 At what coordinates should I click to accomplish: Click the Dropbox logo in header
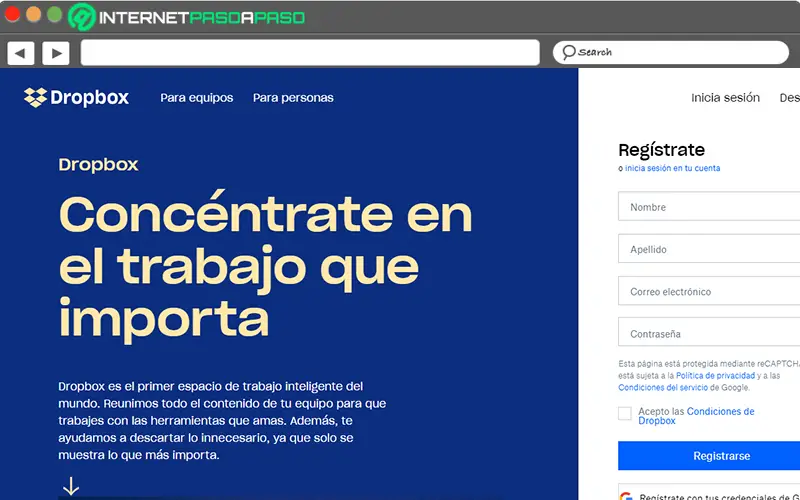(x=76, y=97)
